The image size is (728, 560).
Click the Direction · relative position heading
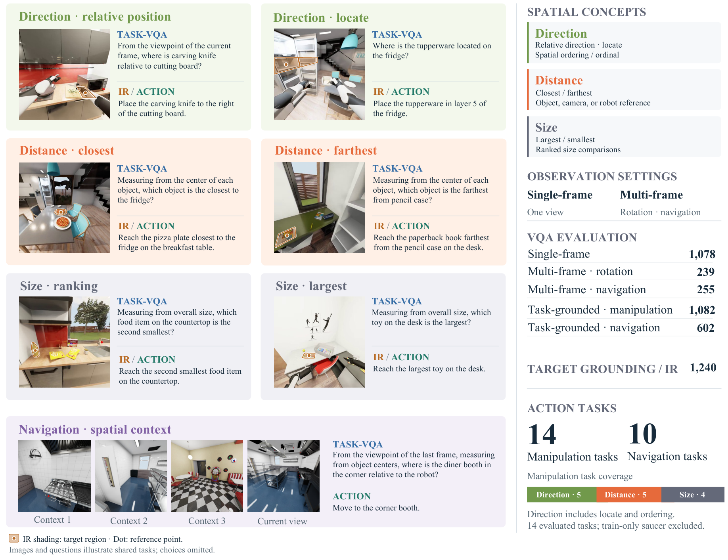(x=95, y=17)
